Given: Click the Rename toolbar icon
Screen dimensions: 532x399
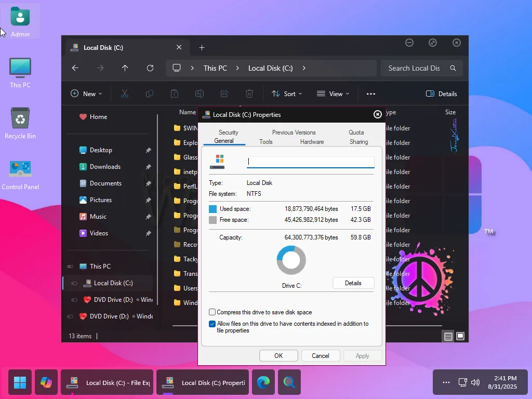Looking at the screenshot, I should 199,94.
